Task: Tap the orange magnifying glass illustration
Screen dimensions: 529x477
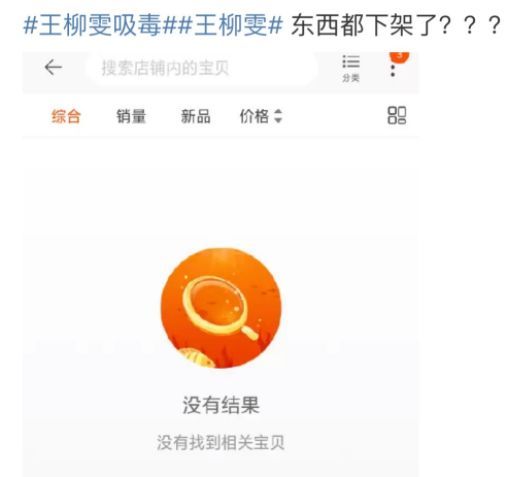Action: coord(221,308)
